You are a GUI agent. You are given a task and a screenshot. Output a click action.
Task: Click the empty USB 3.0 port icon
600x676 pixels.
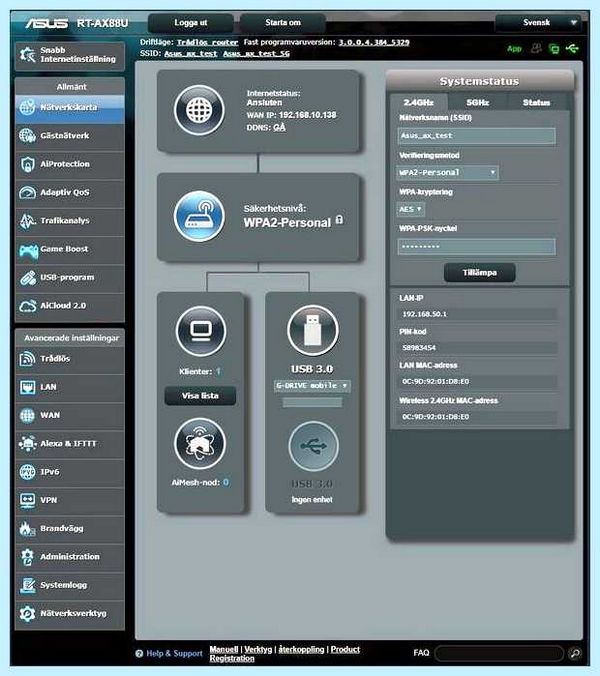coord(313,446)
